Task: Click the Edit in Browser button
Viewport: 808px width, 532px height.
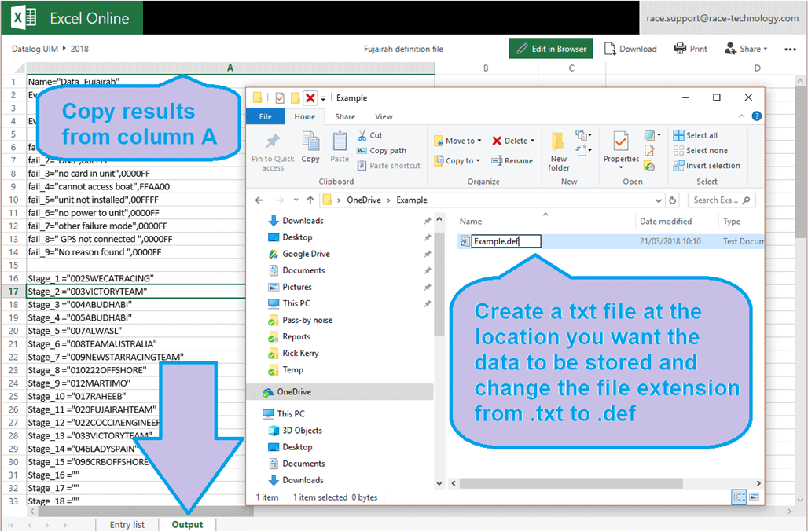Action: click(x=551, y=49)
